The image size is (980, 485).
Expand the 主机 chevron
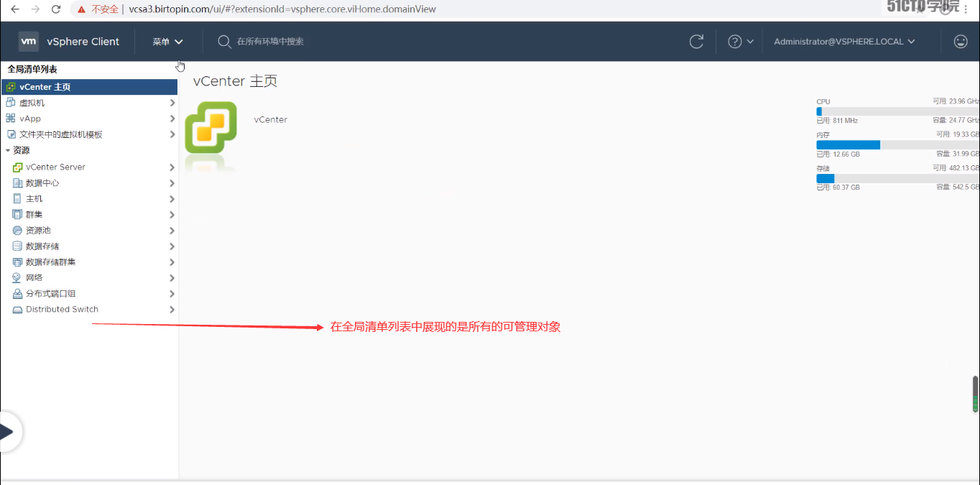[172, 199]
